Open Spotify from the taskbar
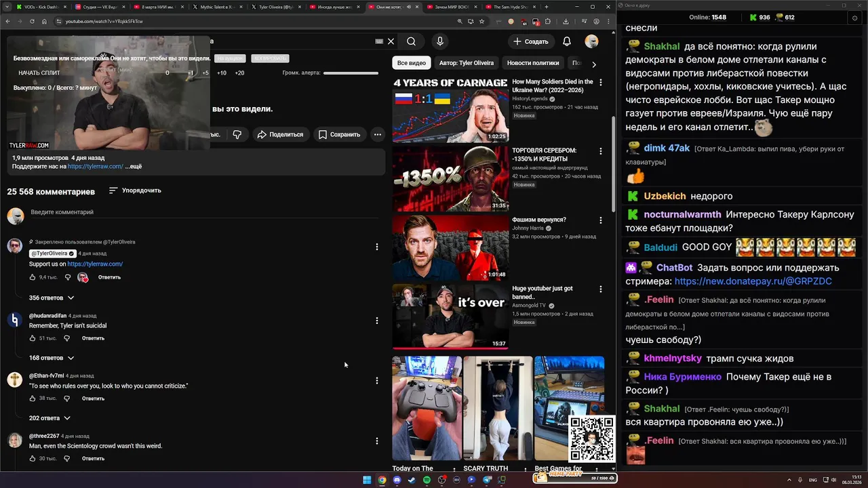The height and width of the screenshot is (488, 868). tap(427, 480)
